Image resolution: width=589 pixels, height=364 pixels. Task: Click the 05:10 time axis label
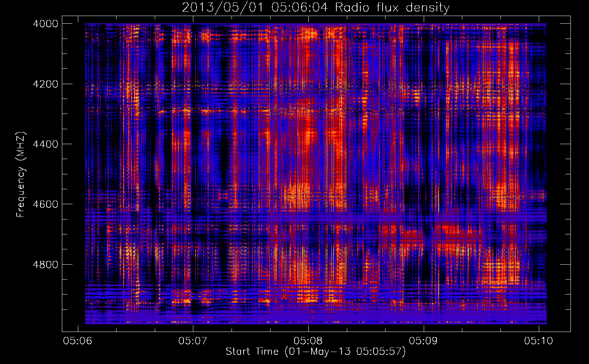(x=538, y=341)
